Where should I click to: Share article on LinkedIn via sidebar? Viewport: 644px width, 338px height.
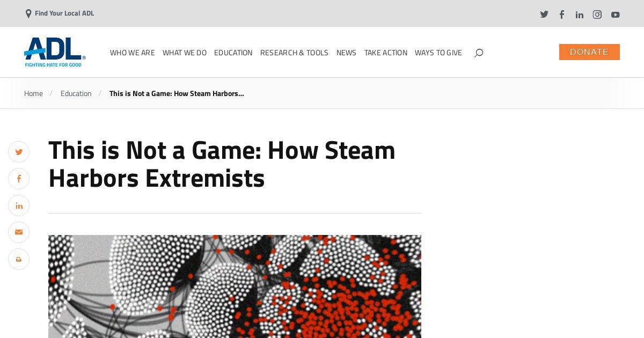click(x=19, y=205)
